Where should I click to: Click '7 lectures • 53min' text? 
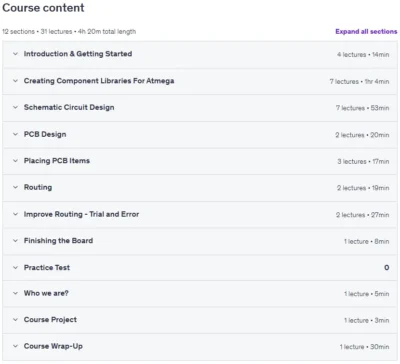coord(362,108)
